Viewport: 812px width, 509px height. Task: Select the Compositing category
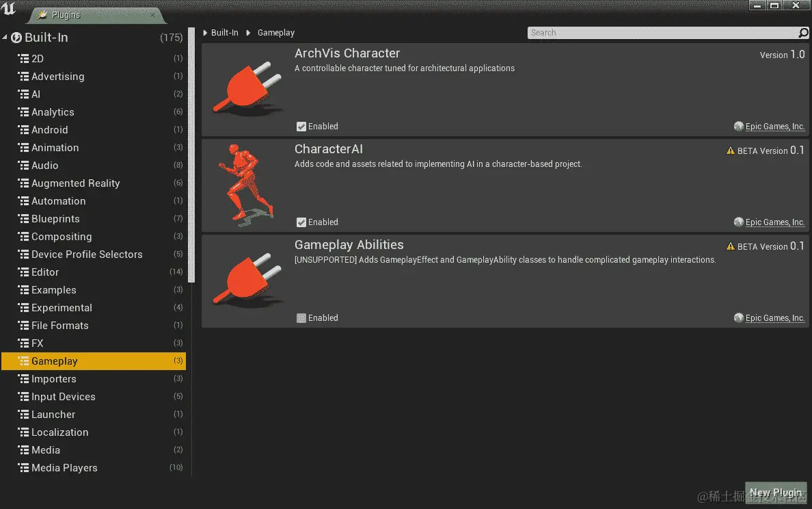click(93, 236)
